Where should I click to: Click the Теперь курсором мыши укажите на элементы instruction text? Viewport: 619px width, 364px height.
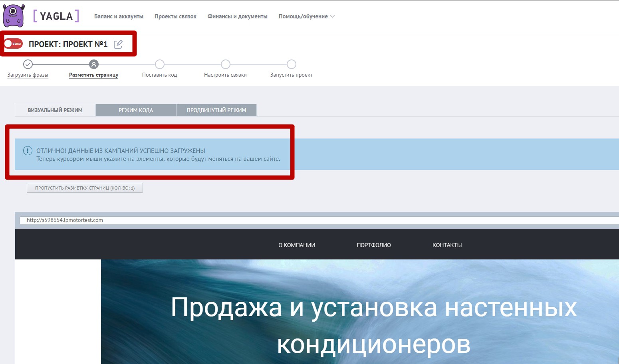click(158, 159)
